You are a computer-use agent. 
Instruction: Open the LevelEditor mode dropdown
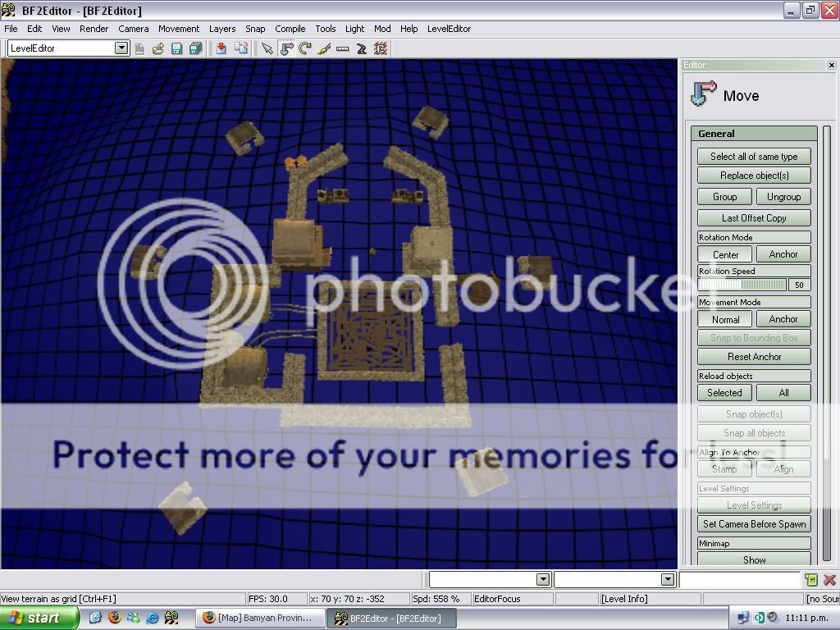(x=121, y=48)
